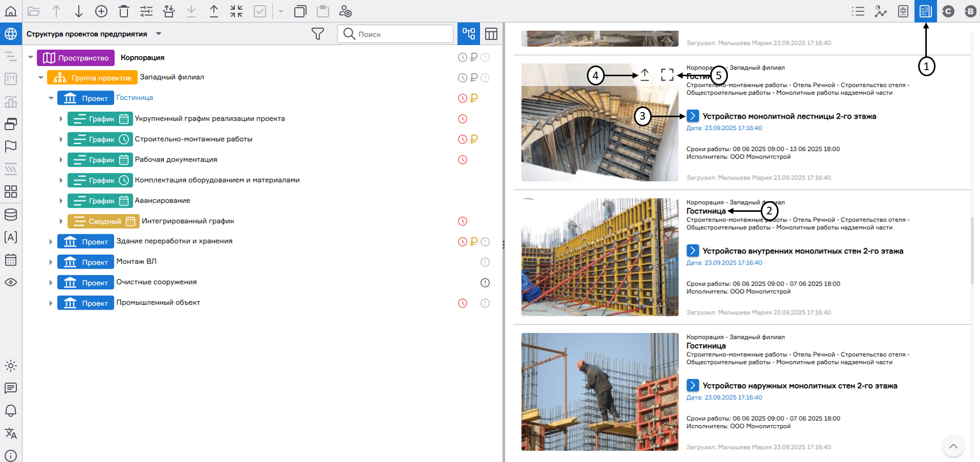This screenshot has width=980, height=462.
Task: Switch to table view mode
Action: coord(491,34)
